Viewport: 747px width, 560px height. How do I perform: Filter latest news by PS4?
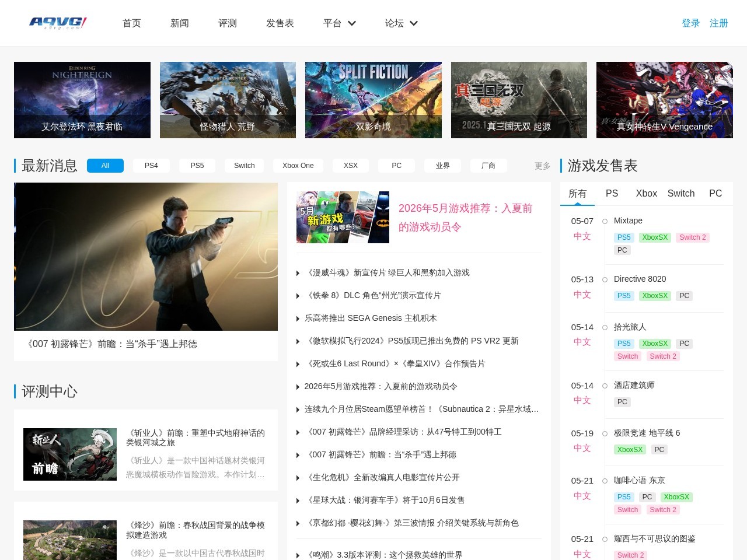(151, 166)
